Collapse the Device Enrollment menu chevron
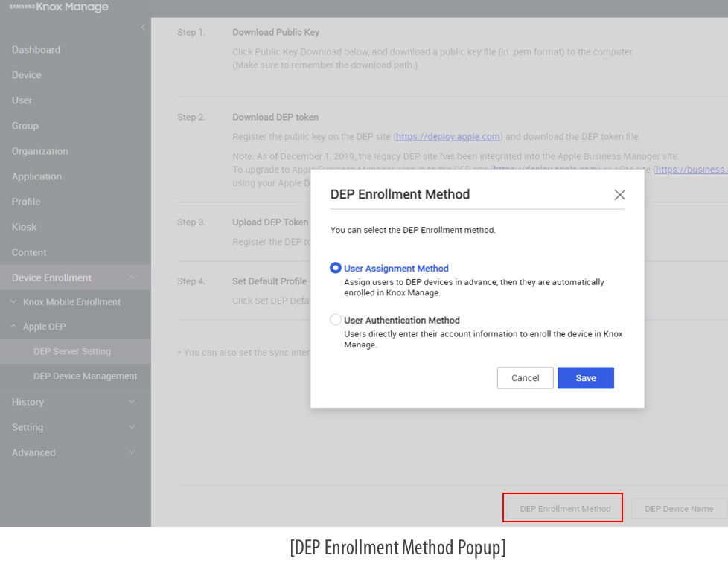This screenshot has width=728, height=567. point(132,278)
